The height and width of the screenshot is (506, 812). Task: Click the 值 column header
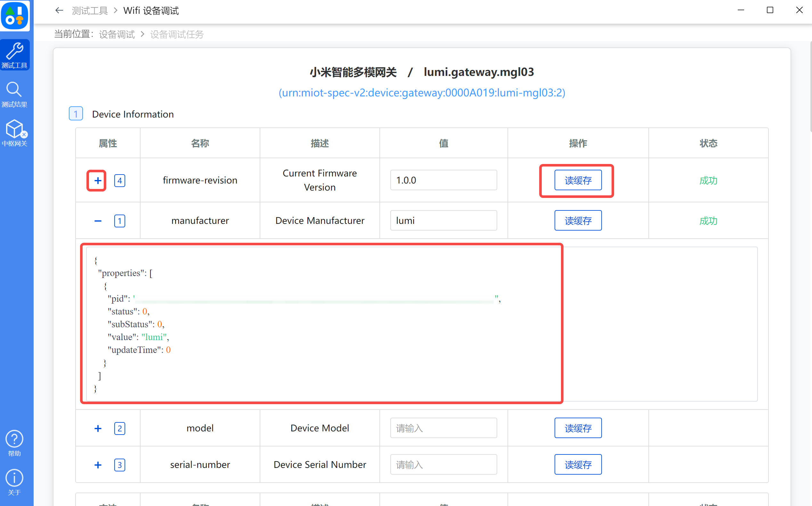point(443,143)
